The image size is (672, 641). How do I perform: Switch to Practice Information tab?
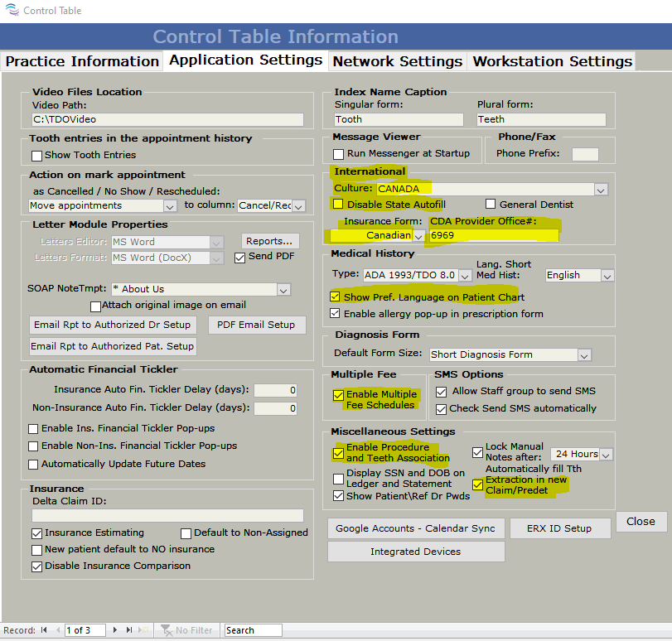pyautogui.click(x=82, y=61)
